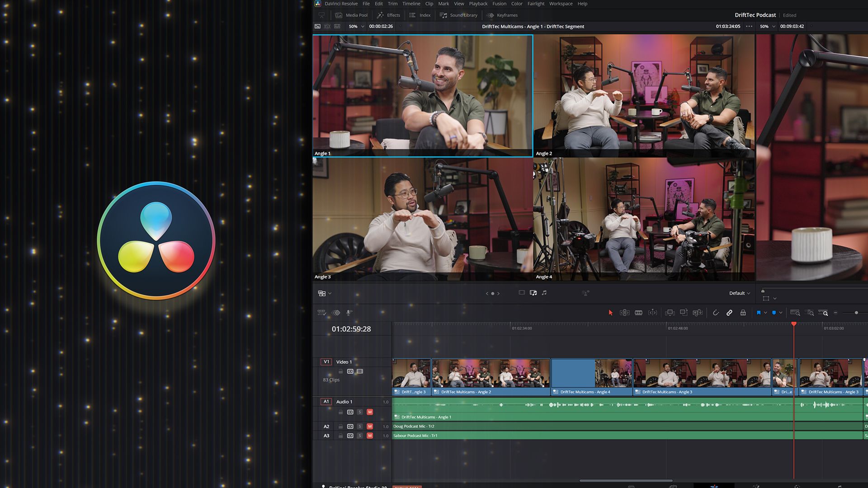Mute the Audio 1 track
The height and width of the screenshot is (488, 868).
click(370, 412)
